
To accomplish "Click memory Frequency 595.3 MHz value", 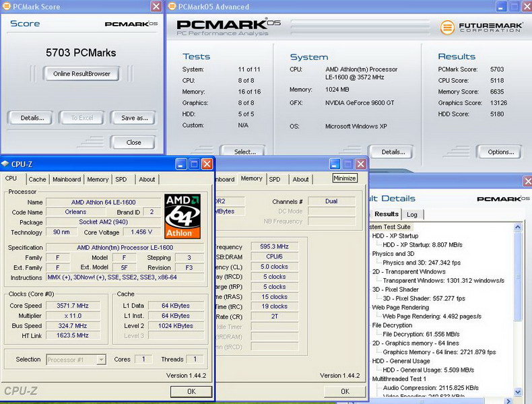I will [x=275, y=246].
